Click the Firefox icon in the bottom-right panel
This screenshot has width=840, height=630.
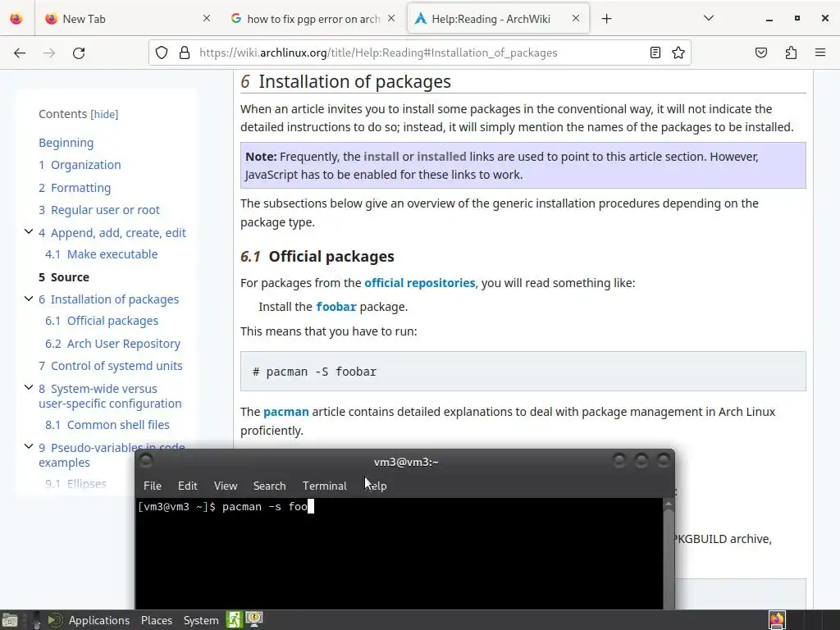coord(777,620)
